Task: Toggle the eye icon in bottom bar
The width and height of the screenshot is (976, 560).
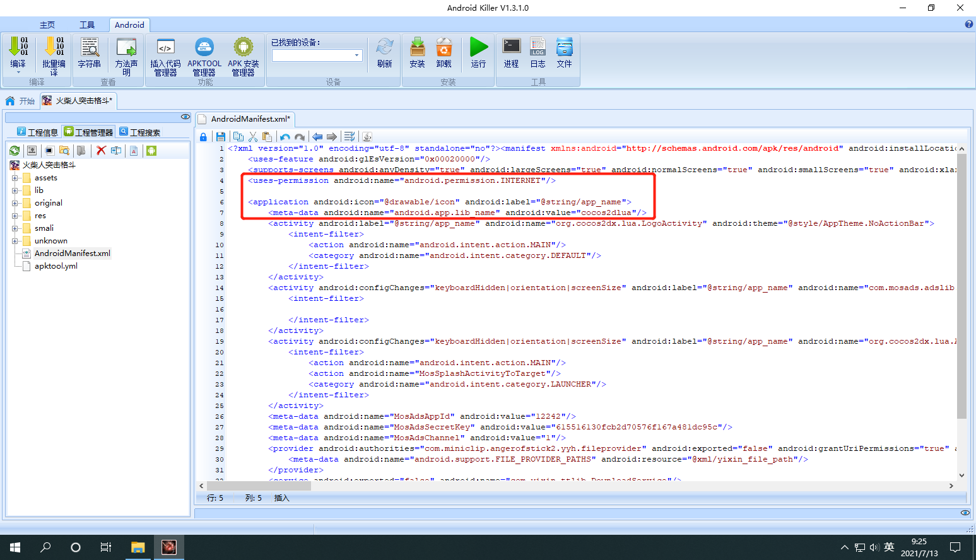Action: [965, 513]
